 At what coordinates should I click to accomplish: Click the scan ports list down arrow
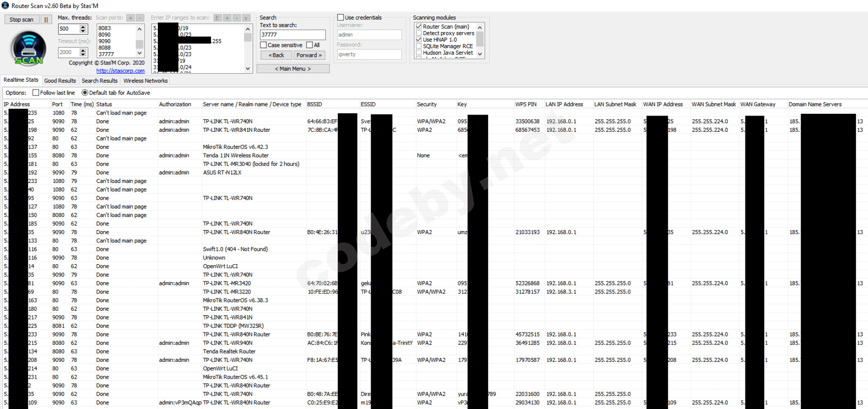click(x=139, y=53)
